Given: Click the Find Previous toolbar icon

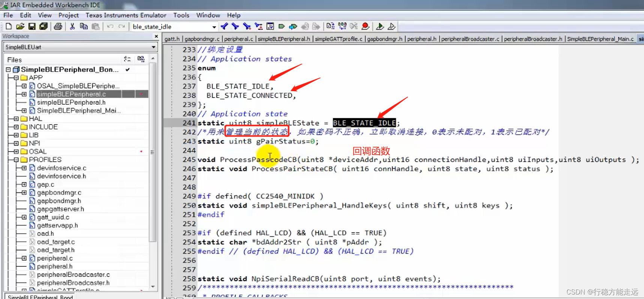Looking at the screenshot, I should 224,26.
